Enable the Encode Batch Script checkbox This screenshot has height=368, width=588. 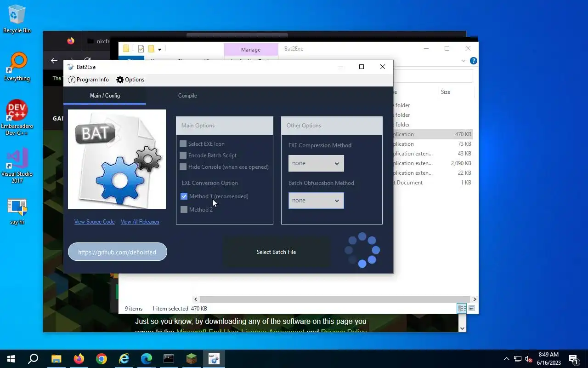(183, 155)
